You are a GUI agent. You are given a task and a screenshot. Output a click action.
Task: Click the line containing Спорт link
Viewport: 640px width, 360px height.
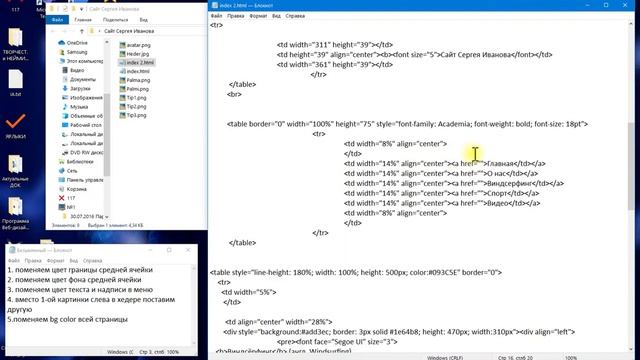(x=441, y=193)
